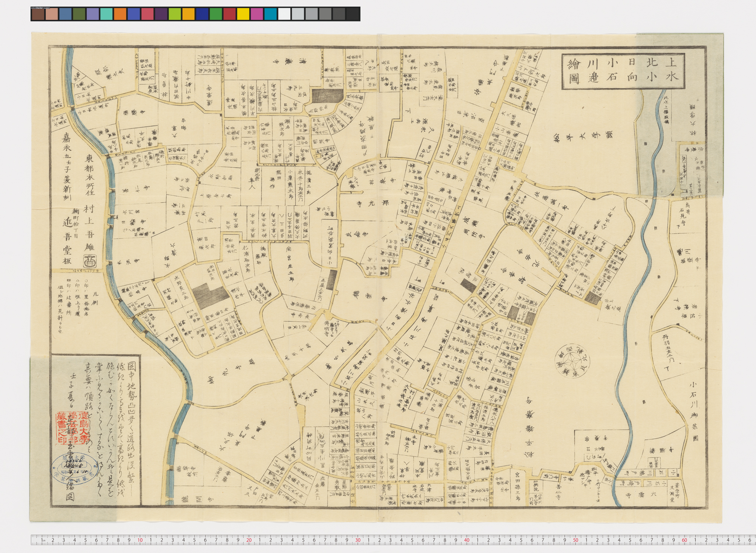Pick the dark brown first swatch on the checker
Image resolution: width=756 pixels, height=553 pixels.
tap(38, 14)
